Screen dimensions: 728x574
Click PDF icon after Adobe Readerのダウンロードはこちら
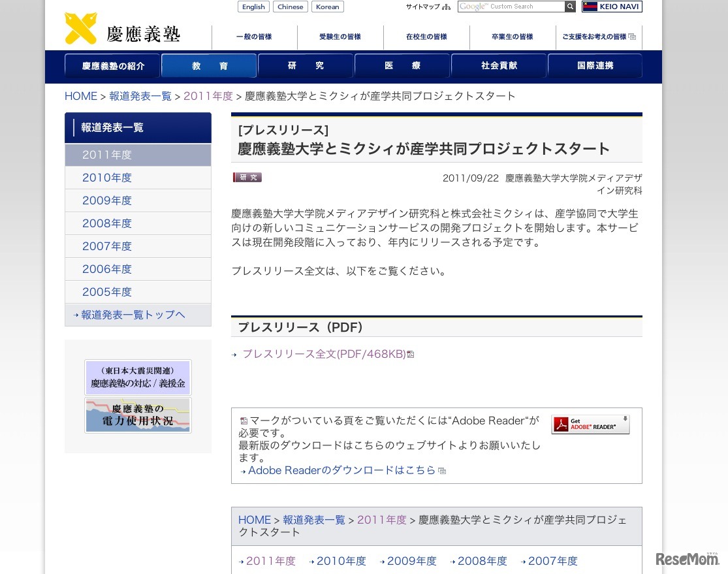442,470
